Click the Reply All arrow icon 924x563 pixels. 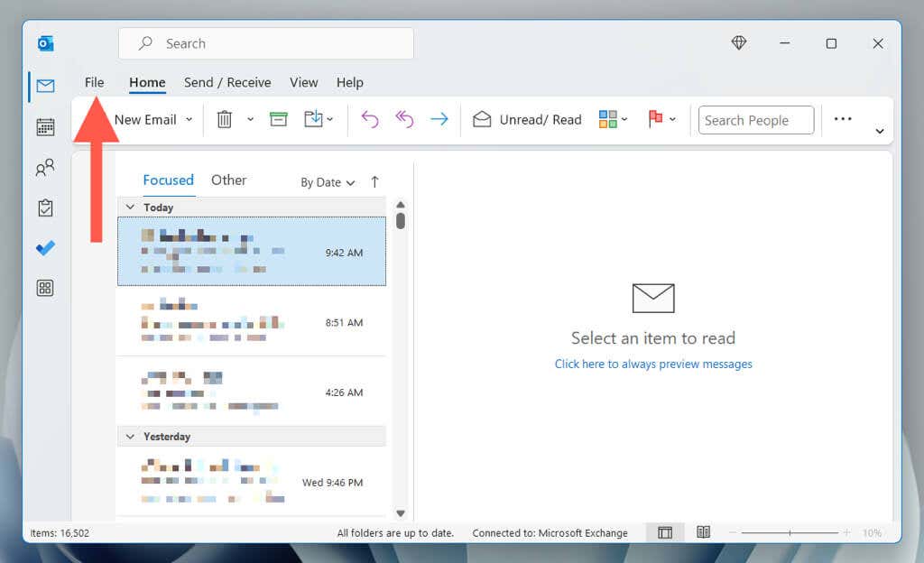click(404, 120)
